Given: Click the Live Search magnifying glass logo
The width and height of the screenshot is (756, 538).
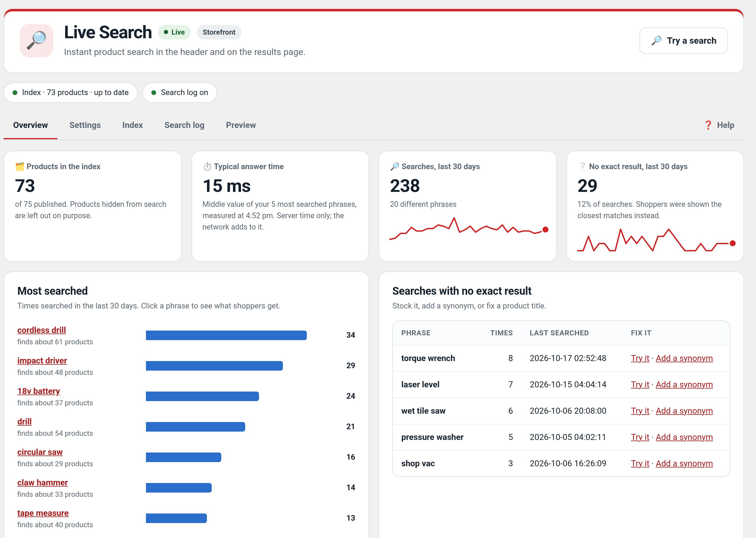Looking at the screenshot, I should click(x=36, y=40).
